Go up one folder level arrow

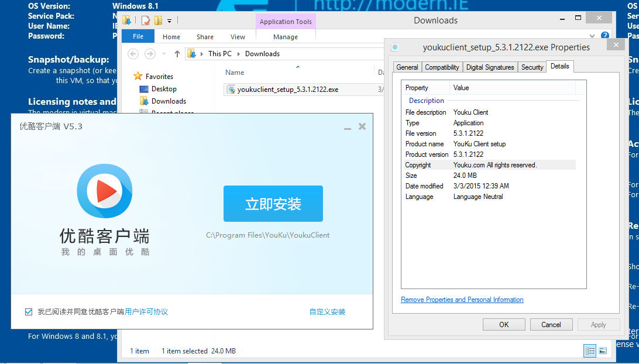pyautogui.click(x=177, y=54)
